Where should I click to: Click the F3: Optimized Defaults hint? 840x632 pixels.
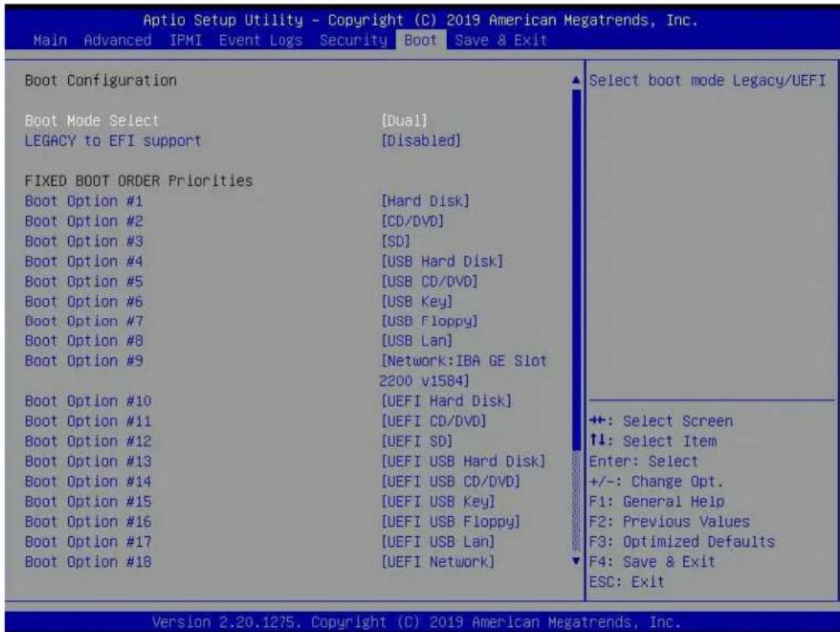coord(682,542)
